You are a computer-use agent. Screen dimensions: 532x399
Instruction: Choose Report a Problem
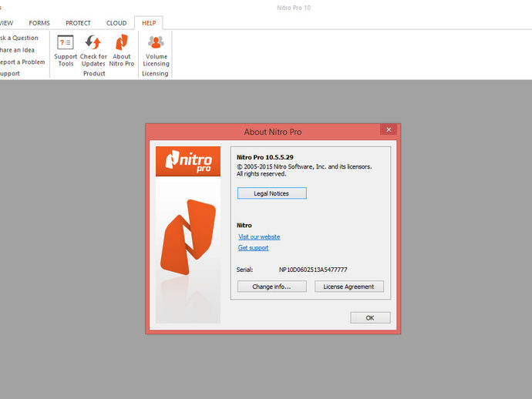[22, 62]
